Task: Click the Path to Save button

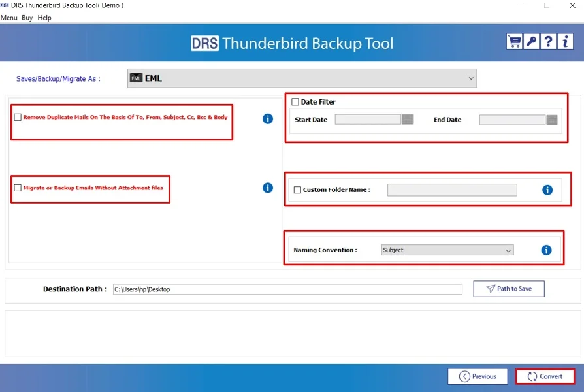Action: click(508, 288)
